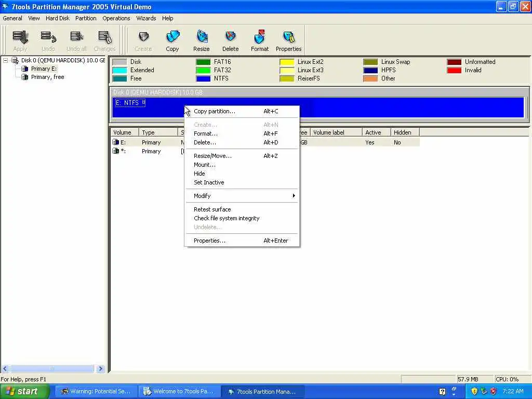The image size is (532, 399).
Task: Click the yellow security shield tray icon
Action: coord(474,392)
